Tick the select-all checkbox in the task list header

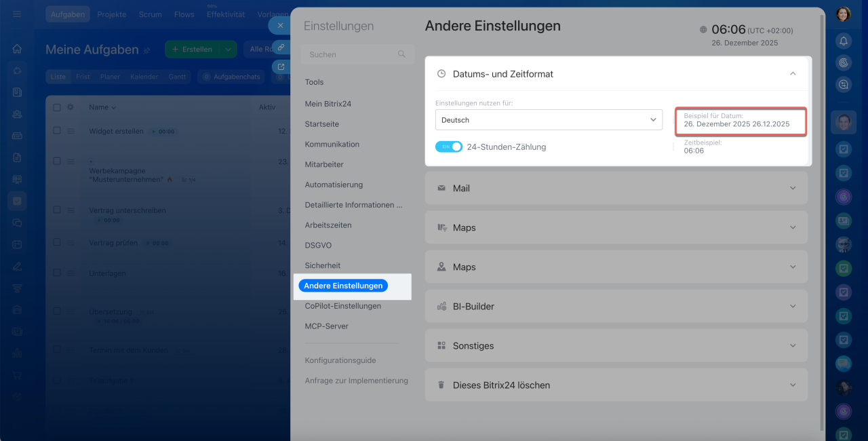[57, 107]
